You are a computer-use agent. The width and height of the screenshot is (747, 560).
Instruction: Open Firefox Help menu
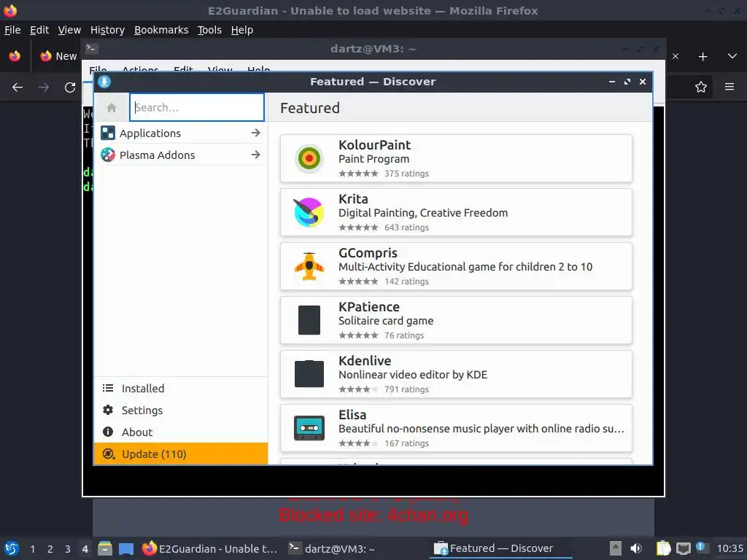(x=241, y=30)
